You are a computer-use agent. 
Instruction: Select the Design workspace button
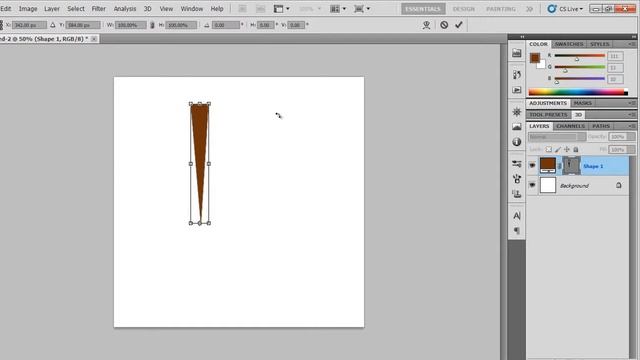coord(464,9)
